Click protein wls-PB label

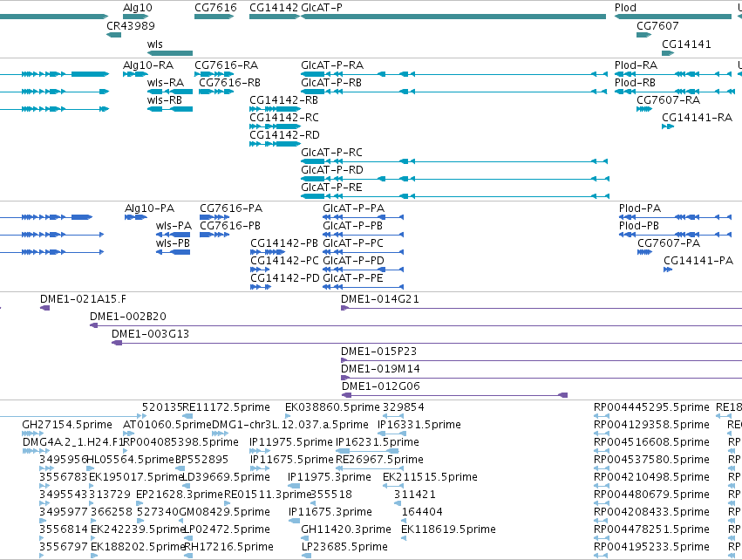173,243
